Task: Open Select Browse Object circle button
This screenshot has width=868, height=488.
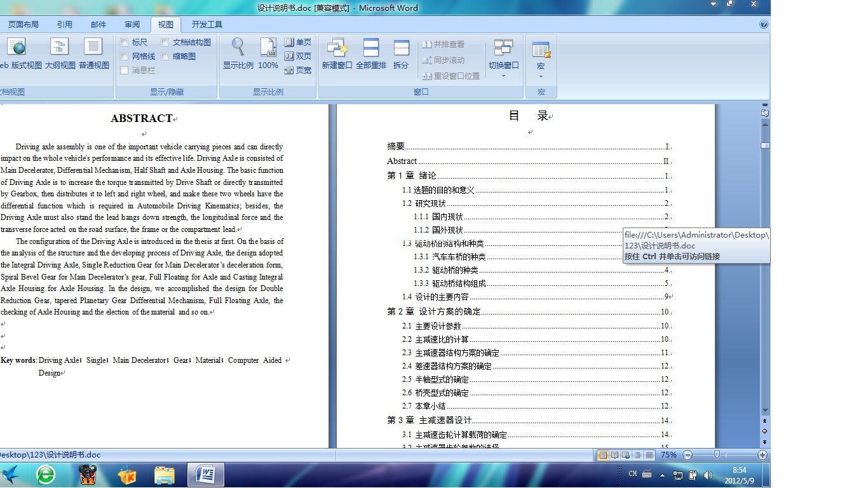Action: pyautogui.click(x=765, y=431)
